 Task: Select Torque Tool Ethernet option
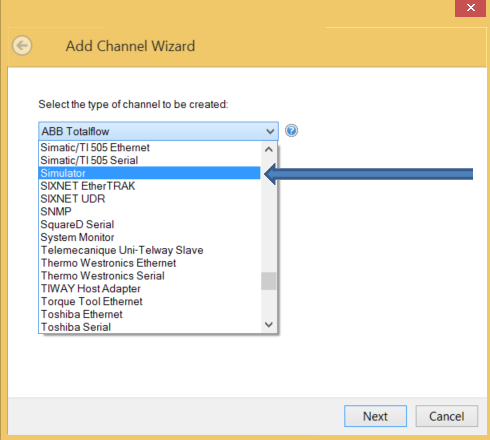tap(150, 301)
